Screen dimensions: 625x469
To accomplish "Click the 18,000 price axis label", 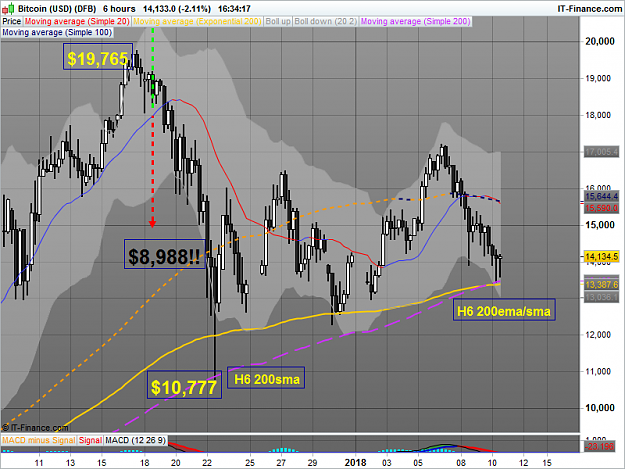I will coord(598,115).
